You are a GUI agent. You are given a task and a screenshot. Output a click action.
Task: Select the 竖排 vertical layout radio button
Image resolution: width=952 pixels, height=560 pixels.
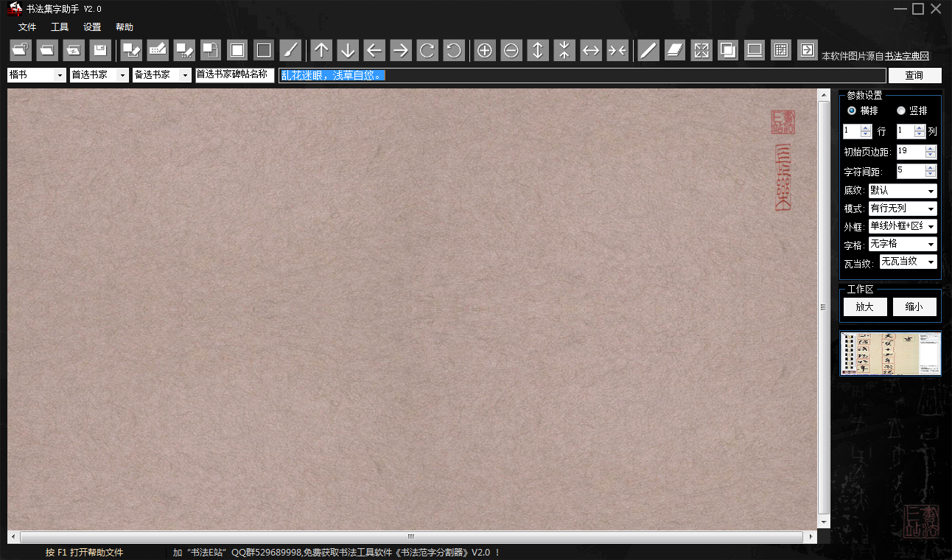pyautogui.click(x=900, y=111)
